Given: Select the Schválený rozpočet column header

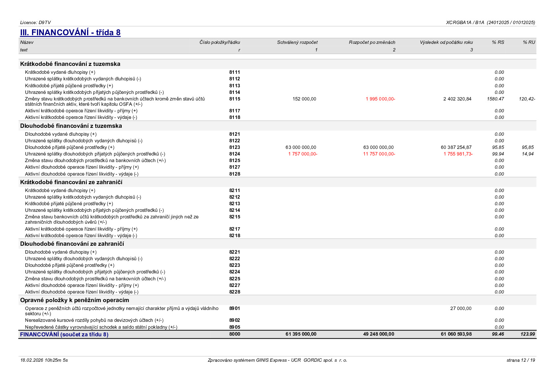Looking at the screenshot, I should pyautogui.click(x=297, y=42).
